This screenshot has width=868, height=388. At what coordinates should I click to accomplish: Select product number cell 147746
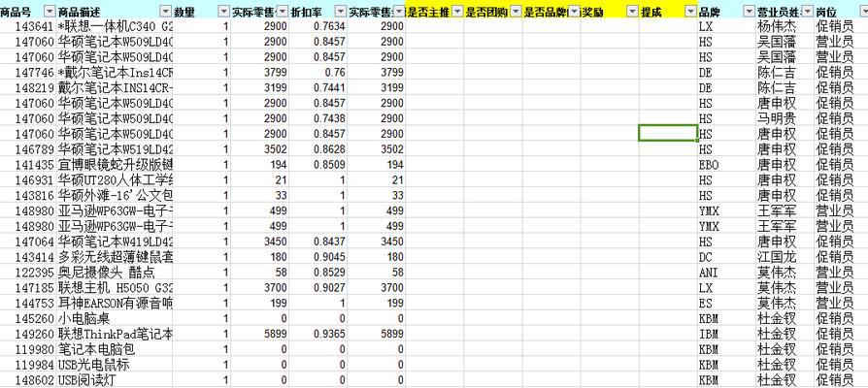click(x=28, y=73)
